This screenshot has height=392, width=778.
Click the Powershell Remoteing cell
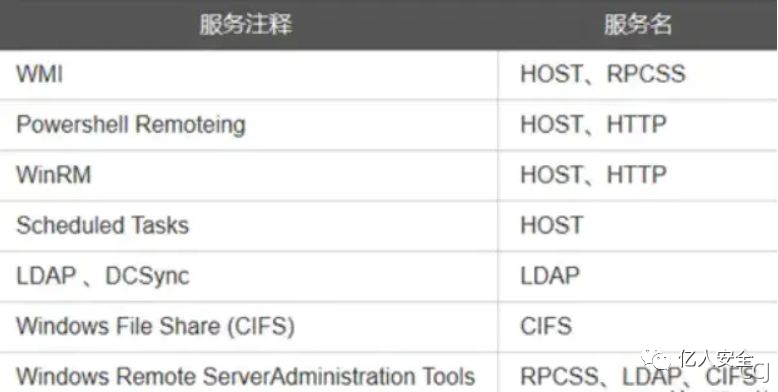coord(249,125)
